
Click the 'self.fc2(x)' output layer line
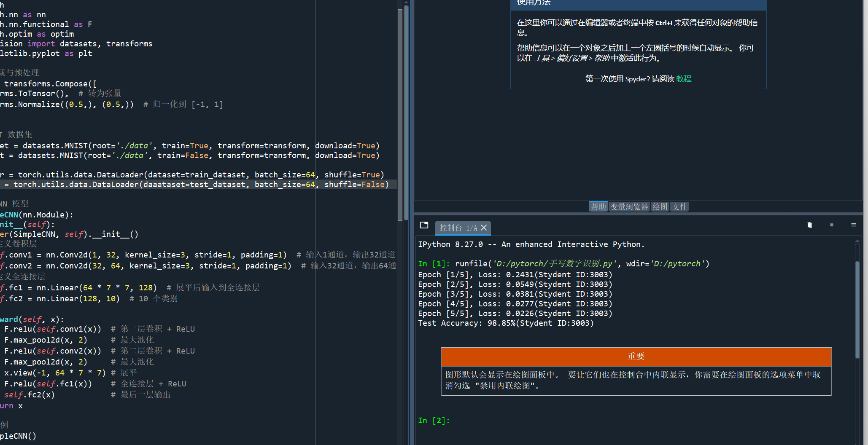coord(87,395)
